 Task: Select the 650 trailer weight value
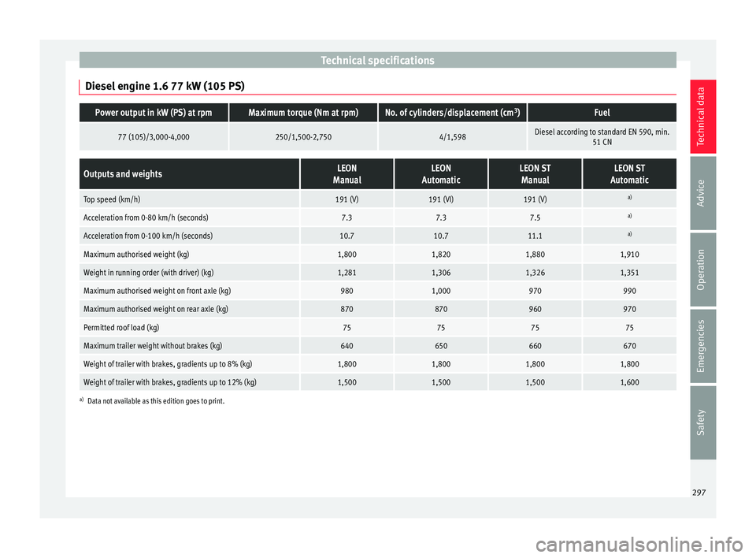441,346
